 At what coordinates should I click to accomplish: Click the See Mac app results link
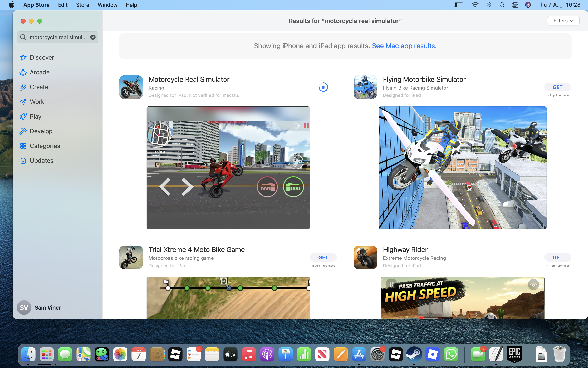click(403, 46)
